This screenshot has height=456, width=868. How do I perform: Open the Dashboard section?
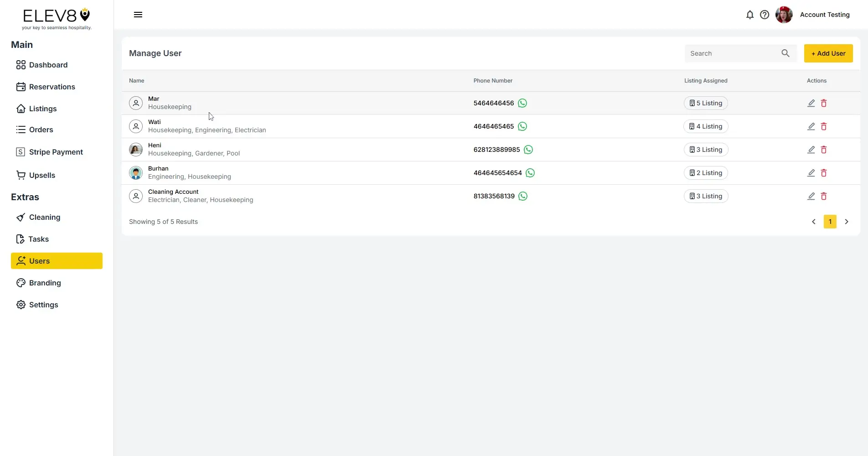[48, 65]
